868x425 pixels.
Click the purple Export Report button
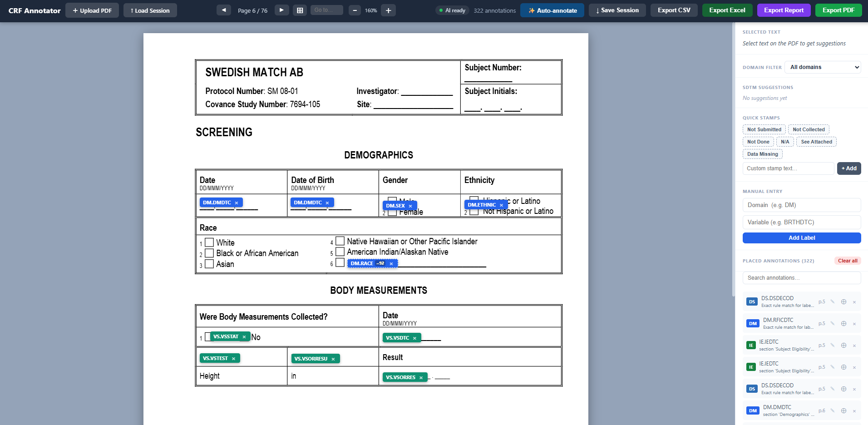(x=784, y=10)
